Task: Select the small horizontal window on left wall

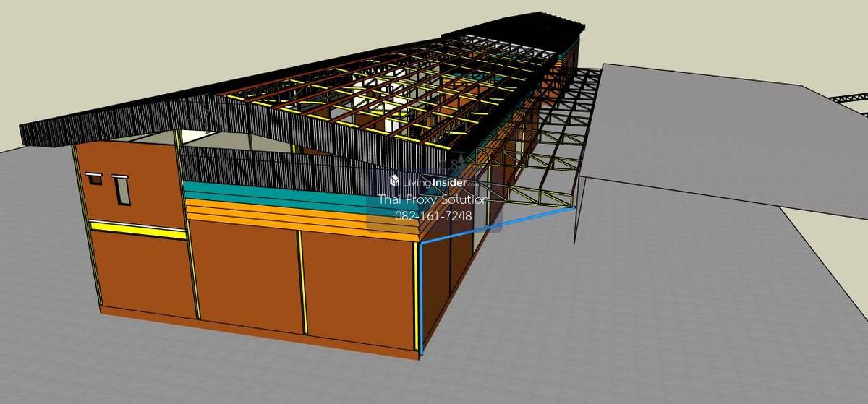Action: click(x=94, y=178)
